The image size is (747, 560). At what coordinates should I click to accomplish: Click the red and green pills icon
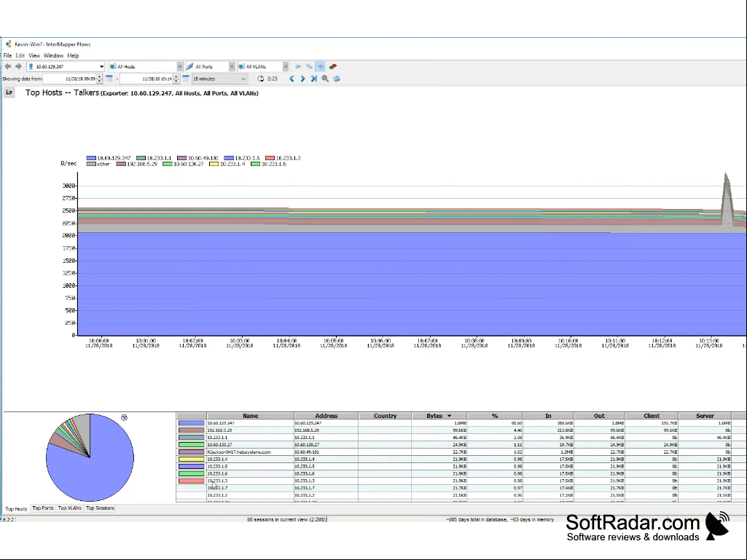[333, 67]
